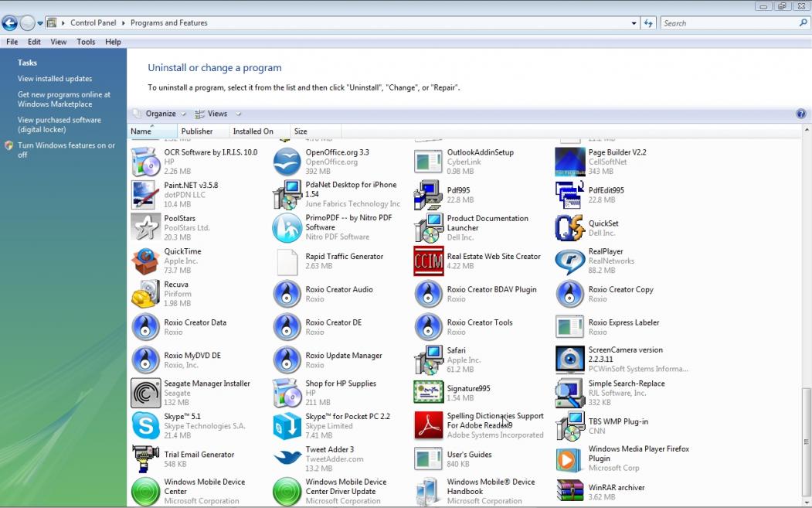The height and width of the screenshot is (508, 812).
Task: Select the Adobe Spelling Dictionaries icon
Action: click(x=428, y=425)
